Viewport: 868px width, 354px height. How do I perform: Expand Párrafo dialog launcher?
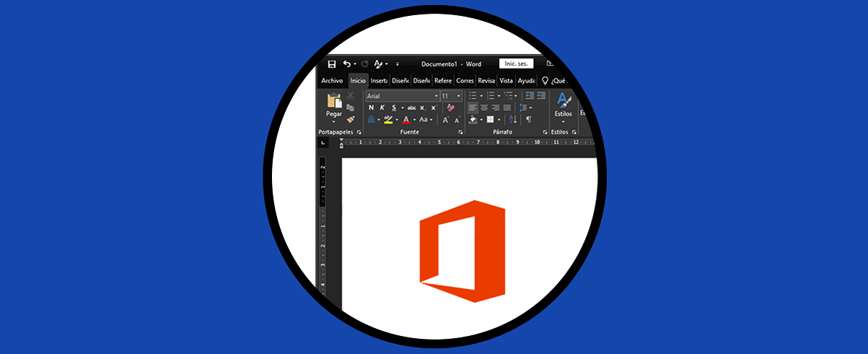[x=545, y=132]
